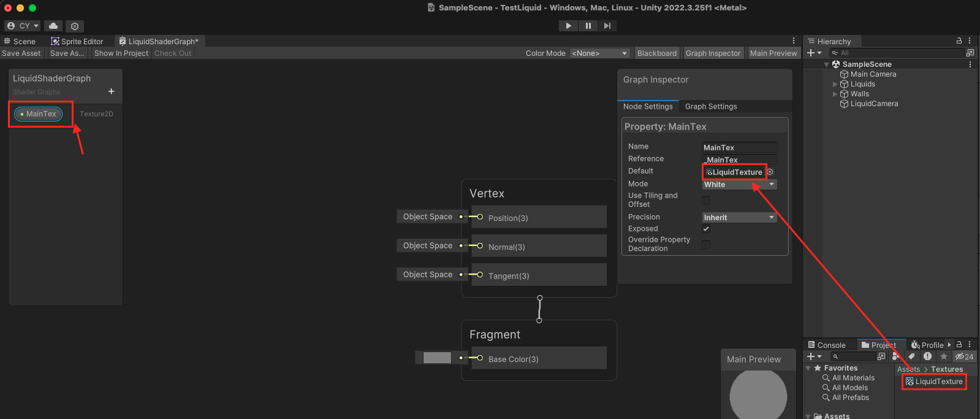Toggle hidden packages visibility showing 24
Image resolution: width=980 pixels, height=419 pixels.
coord(965,356)
